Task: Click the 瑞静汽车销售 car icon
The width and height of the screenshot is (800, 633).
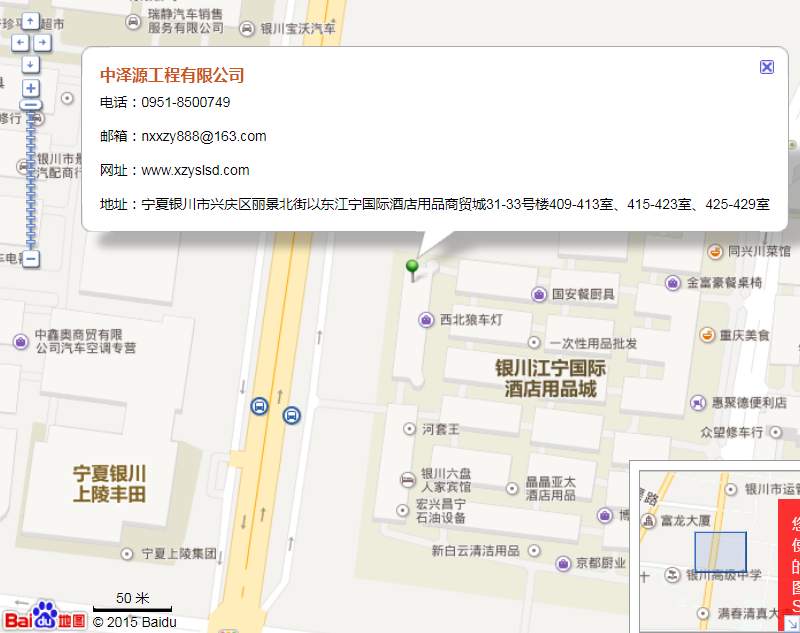Action: (x=133, y=22)
